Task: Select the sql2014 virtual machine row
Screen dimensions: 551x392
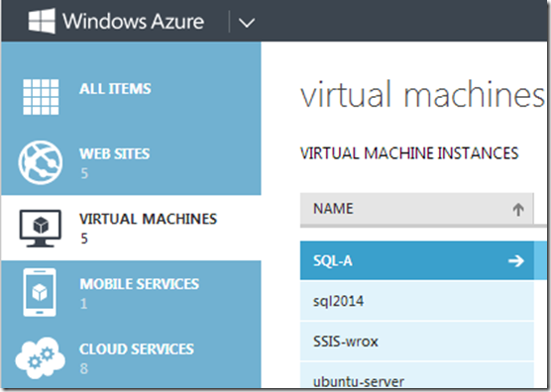Action: pos(417,301)
